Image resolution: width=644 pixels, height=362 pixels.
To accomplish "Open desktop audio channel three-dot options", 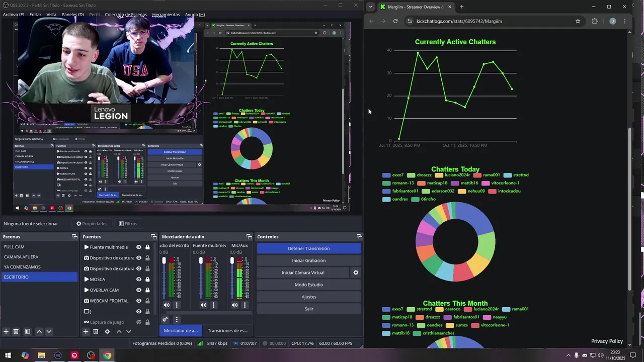I will pyautogui.click(x=177, y=305).
